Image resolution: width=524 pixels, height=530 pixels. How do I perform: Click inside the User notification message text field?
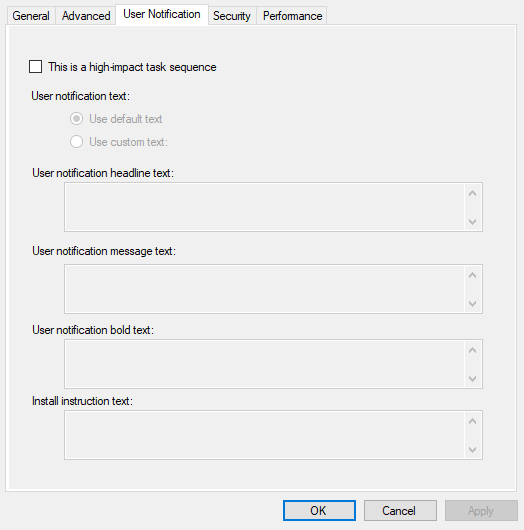(264, 289)
